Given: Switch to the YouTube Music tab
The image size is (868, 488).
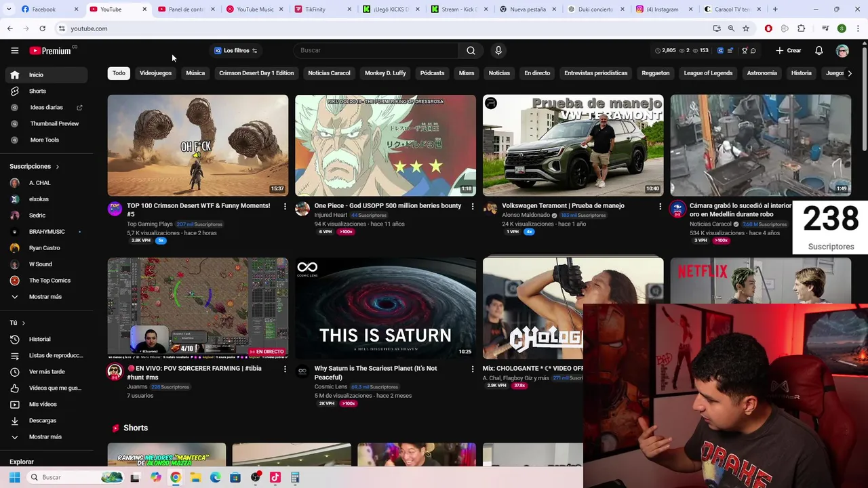Looking at the screenshot, I should [254, 9].
